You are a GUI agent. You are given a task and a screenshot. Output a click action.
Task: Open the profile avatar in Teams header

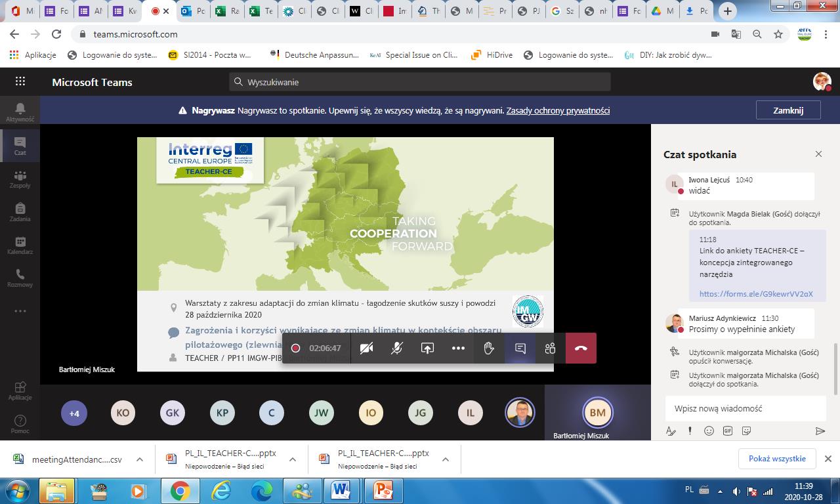point(822,81)
